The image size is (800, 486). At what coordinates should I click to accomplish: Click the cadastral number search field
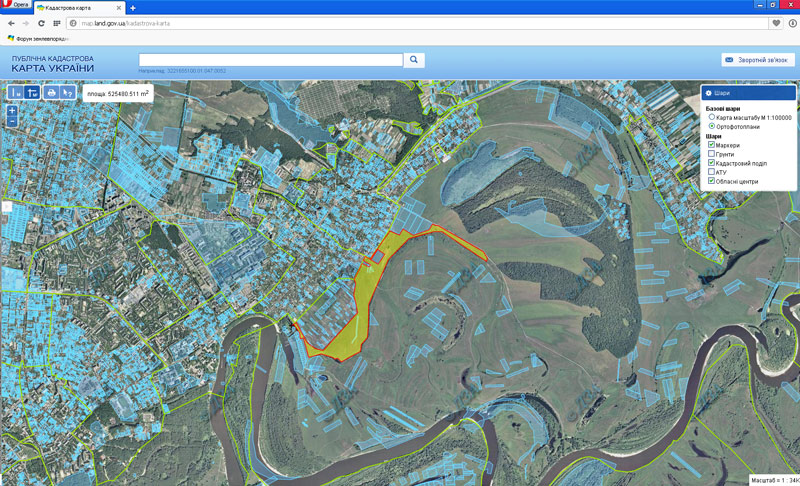click(x=270, y=60)
